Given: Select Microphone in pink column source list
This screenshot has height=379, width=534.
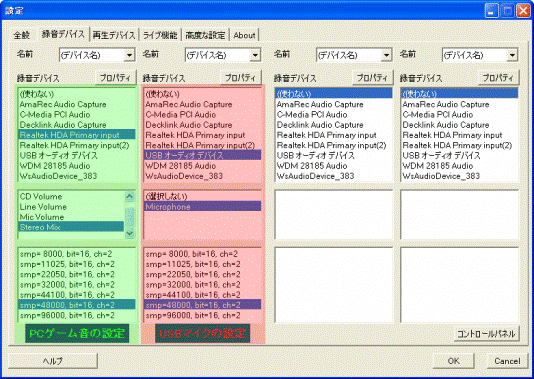Looking at the screenshot, I should pos(203,206).
